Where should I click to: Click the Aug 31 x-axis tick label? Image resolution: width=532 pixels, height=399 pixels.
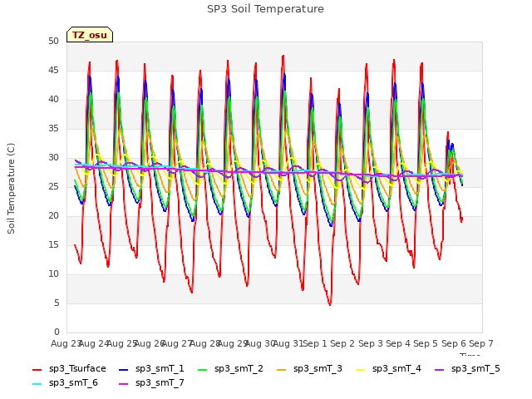(x=288, y=343)
